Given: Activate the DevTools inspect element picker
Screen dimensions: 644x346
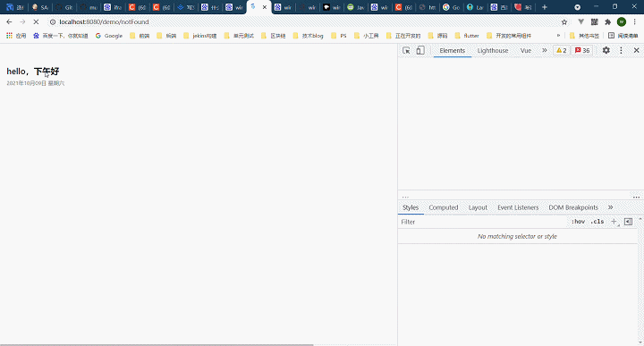Looking at the screenshot, I should pos(406,50).
